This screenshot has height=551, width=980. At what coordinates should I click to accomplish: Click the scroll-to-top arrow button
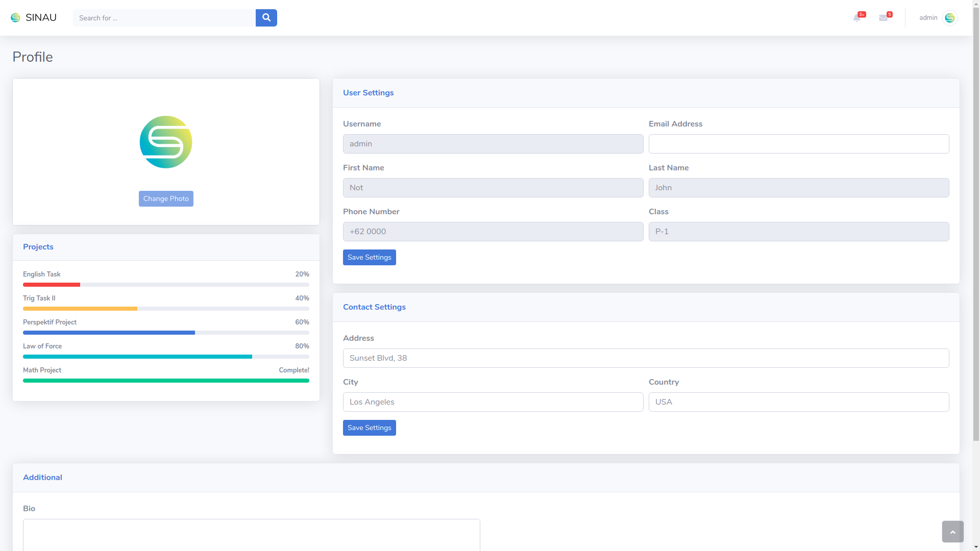click(x=952, y=532)
